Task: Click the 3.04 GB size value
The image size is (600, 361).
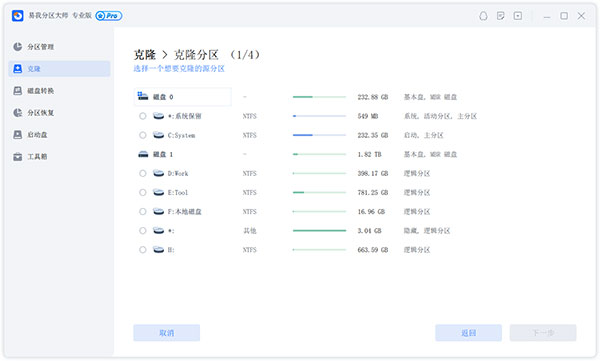Action: coord(369,231)
